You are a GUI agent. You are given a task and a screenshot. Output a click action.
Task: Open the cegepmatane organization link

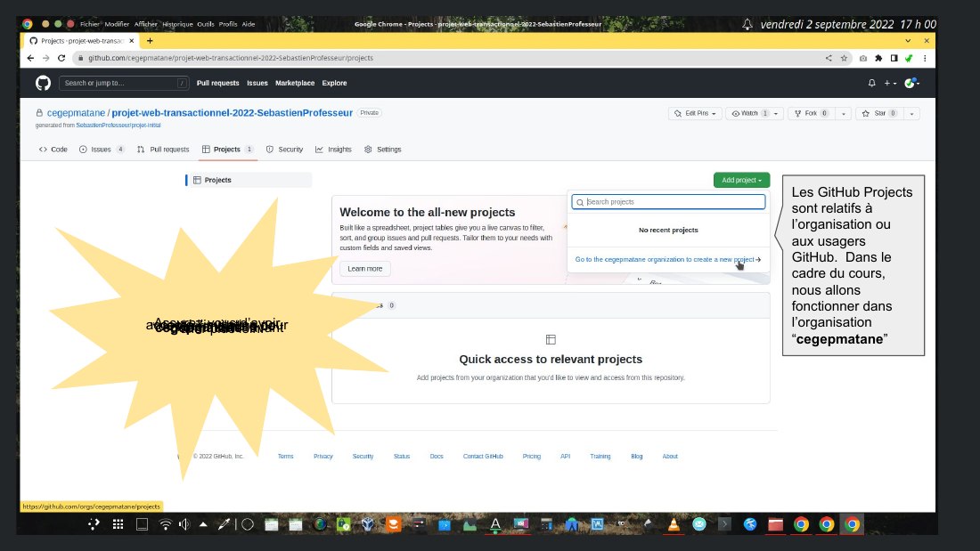pos(76,113)
